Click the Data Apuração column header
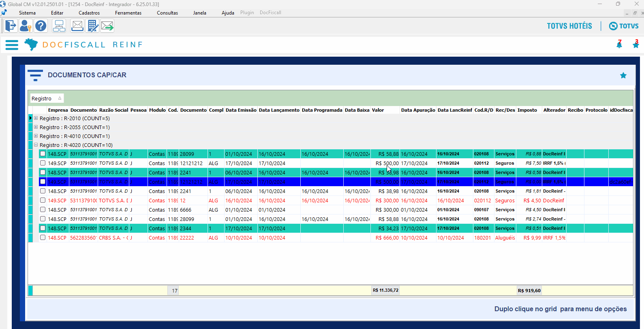This screenshot has width=644, height=329. [x=418, y=110]
